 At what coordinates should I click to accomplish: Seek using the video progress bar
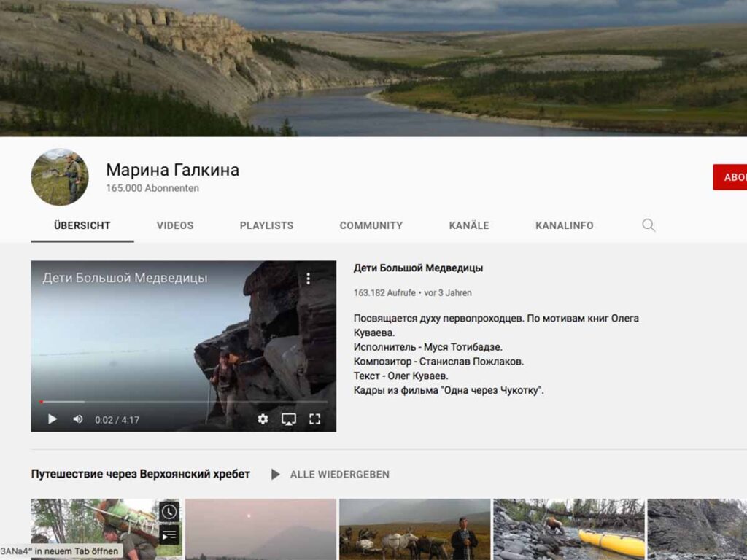[x=182, y=402]
